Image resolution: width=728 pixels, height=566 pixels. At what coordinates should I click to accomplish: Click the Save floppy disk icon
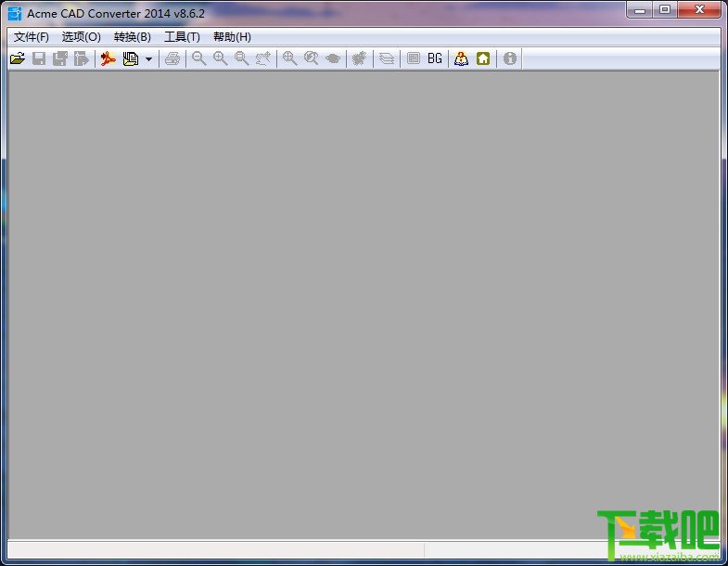click(39, 58)
